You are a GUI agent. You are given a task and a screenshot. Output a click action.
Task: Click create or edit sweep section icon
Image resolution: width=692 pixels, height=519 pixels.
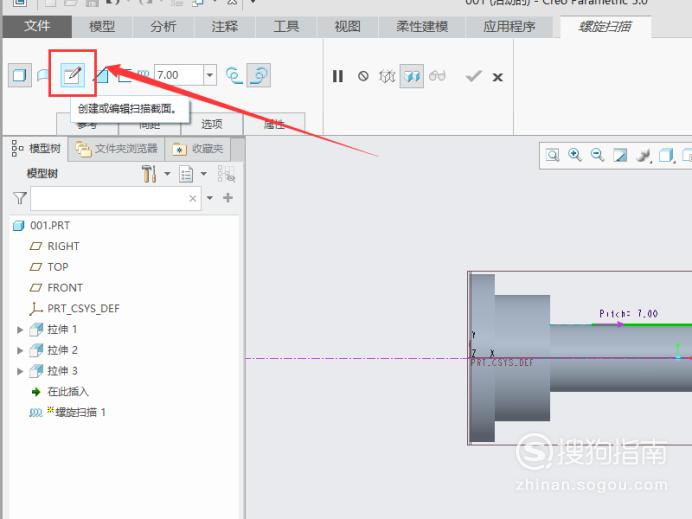tap(72, 75)
